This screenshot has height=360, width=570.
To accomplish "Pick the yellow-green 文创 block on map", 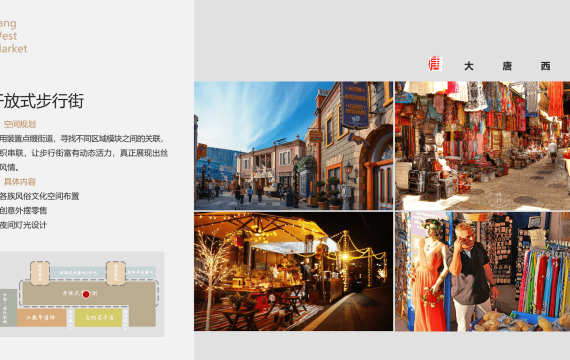I will tap(98, 317).
